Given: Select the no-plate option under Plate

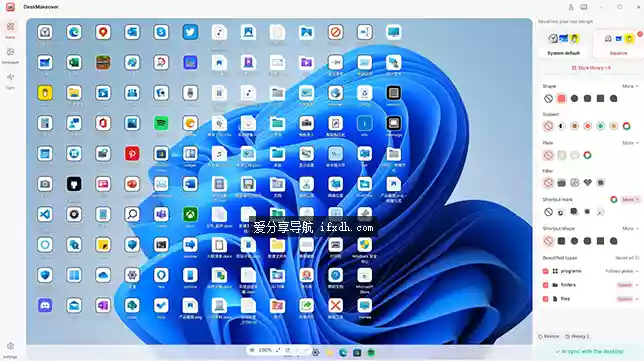Looking at the screenshot, I should (548, 155).
